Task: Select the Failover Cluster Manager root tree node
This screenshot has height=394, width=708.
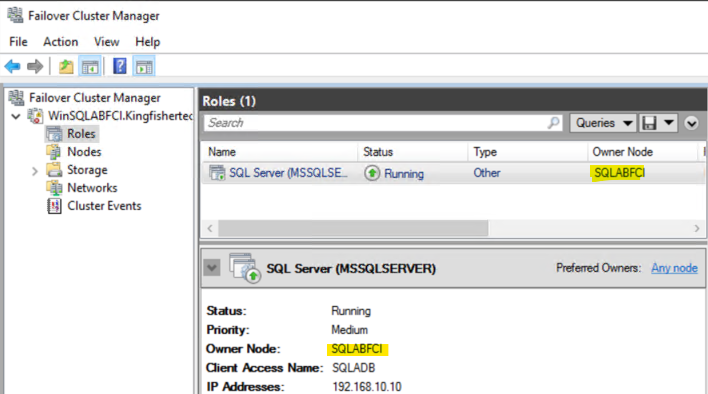Action: tap(95, 97)
